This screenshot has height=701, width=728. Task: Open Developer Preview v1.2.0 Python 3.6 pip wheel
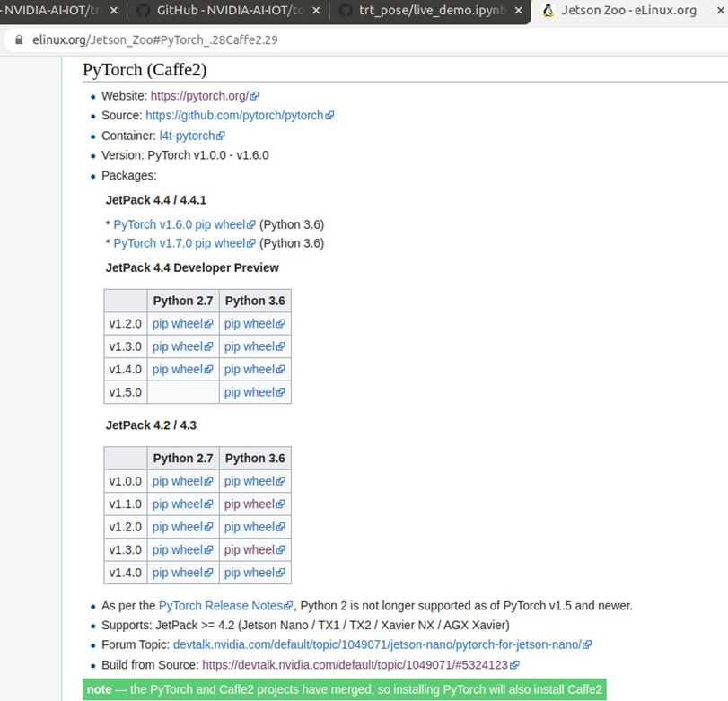[250, 324]
